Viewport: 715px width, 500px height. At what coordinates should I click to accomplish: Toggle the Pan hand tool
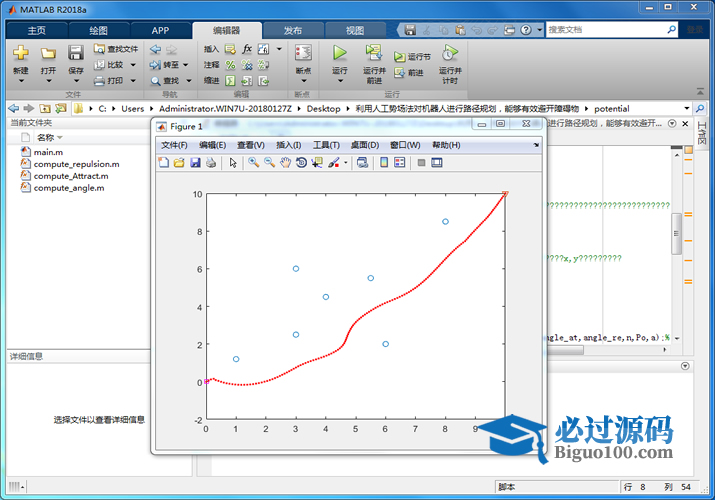click(x=285, y=162)
